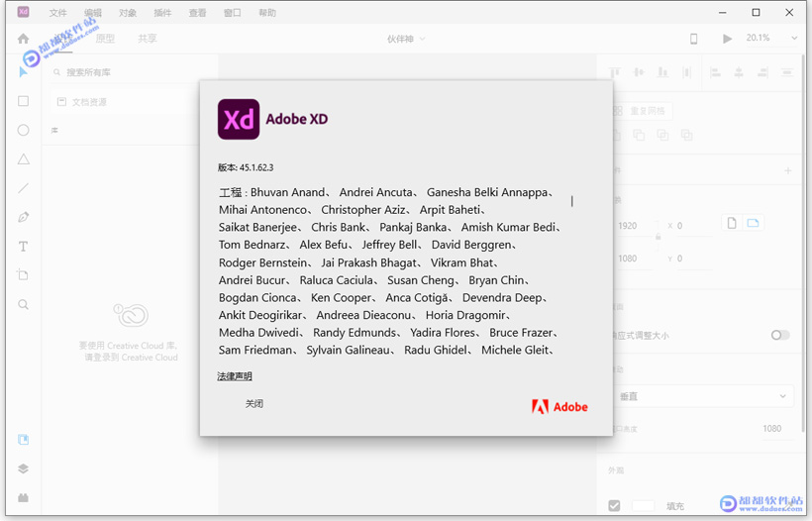Click the Intersect boolean operation icon
This screenshot has height=521, width=812.
coord(662,135)
